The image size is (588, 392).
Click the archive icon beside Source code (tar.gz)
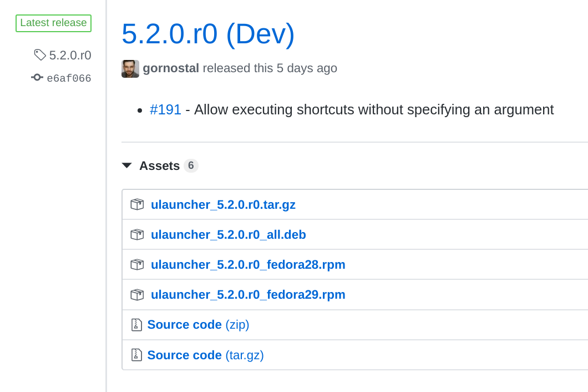tap(136, 354)
